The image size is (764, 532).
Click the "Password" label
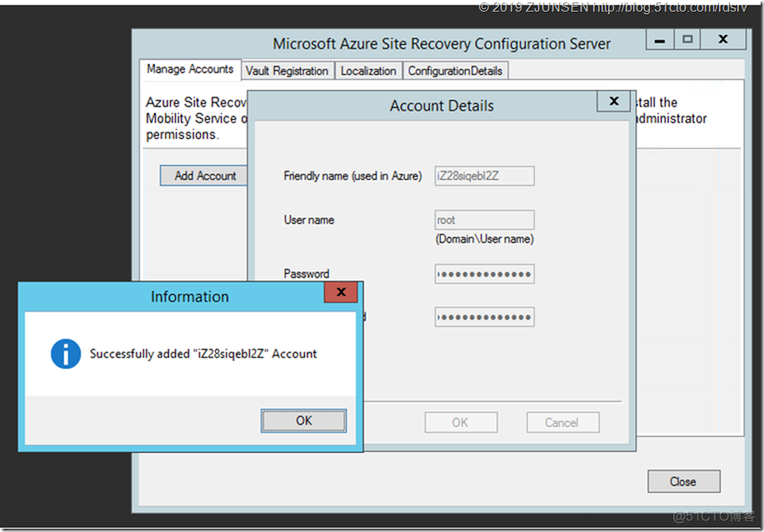pyautogui.click(x=307, y=274)
